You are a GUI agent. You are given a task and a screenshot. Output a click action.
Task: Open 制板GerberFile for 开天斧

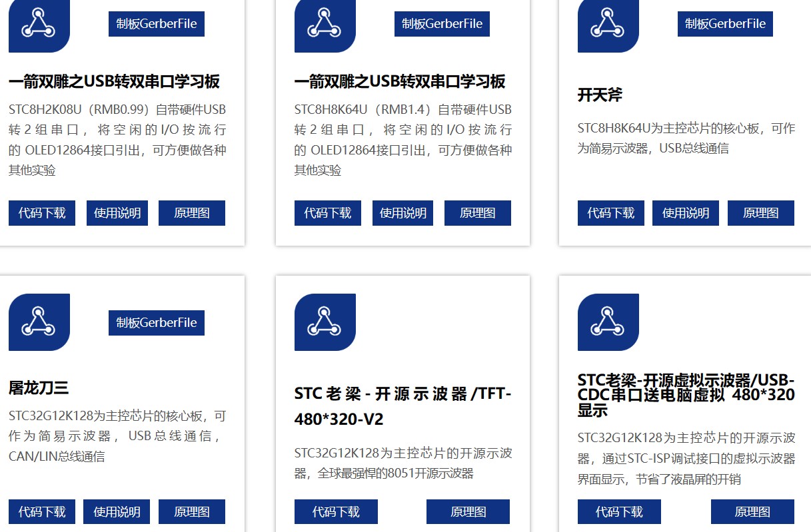[725, 24]
